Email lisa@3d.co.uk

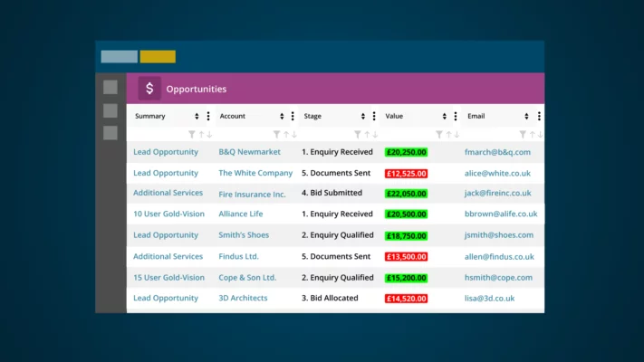(x=489, y=299)
